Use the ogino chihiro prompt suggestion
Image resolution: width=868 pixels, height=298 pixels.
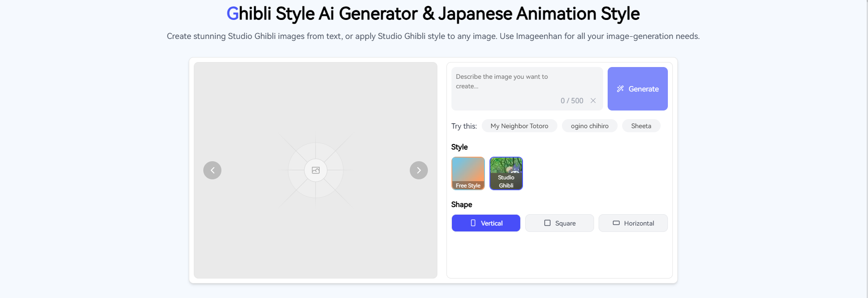(x=589, y=126)
